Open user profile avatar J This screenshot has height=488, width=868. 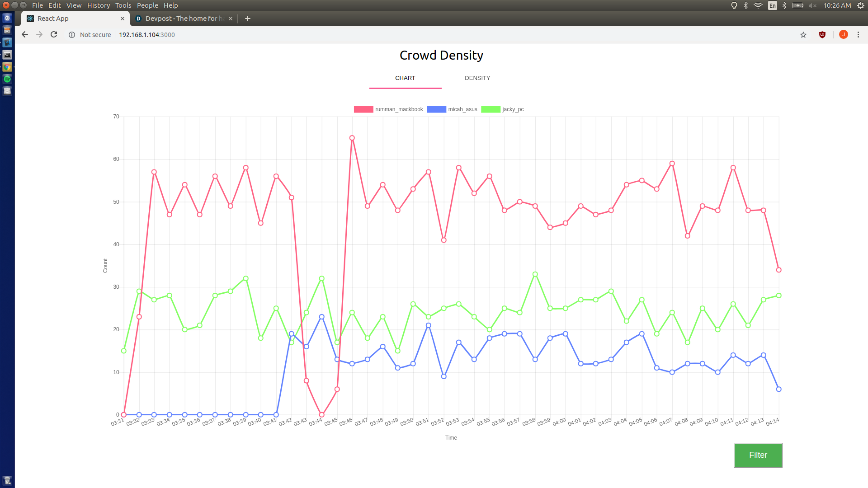click(843, 35)
